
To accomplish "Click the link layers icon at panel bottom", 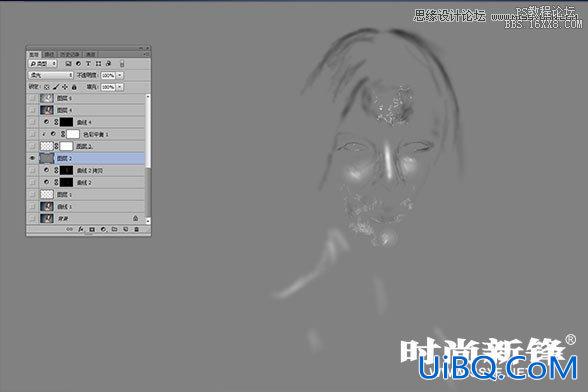I will click(69, 229).
